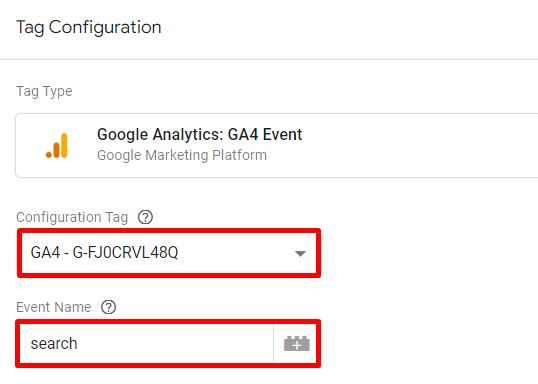Click the Google Analytics: GA4 Event title
This screenshot has height=384, width=538.
[199, 134]
